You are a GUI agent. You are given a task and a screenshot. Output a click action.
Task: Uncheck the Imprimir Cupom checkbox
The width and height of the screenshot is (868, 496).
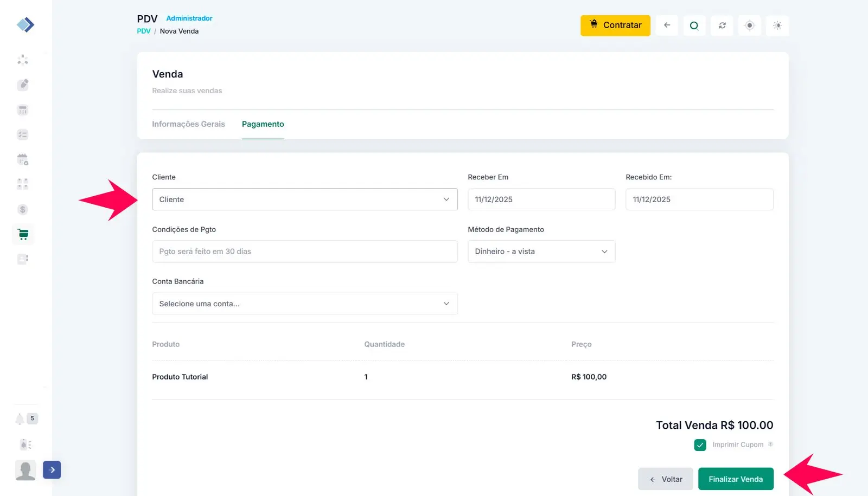pos(700,445)
